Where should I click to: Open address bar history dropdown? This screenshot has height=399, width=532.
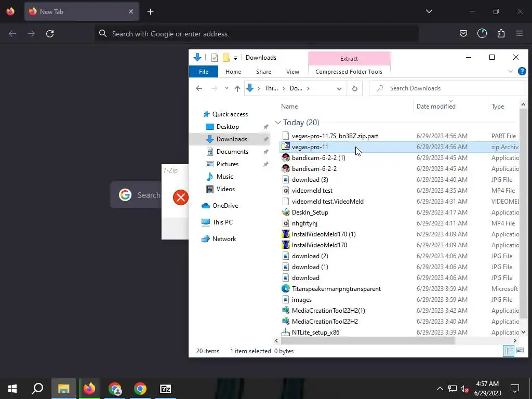pos(339,88)
